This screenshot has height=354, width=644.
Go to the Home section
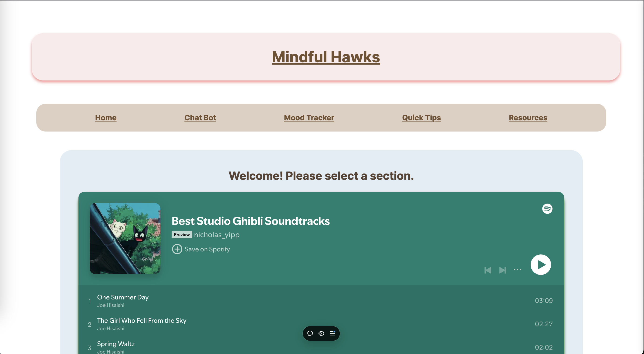tap(105, 118)
